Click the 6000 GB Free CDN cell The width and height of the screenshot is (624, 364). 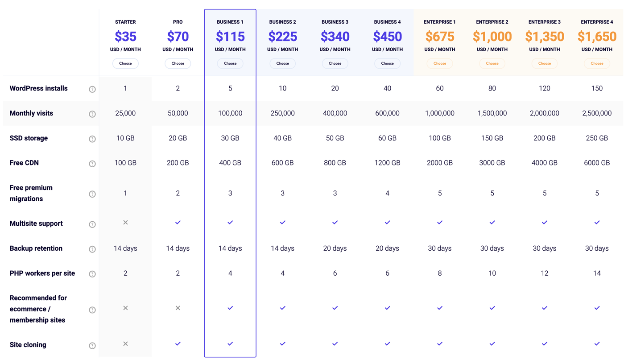pos(597,163)
